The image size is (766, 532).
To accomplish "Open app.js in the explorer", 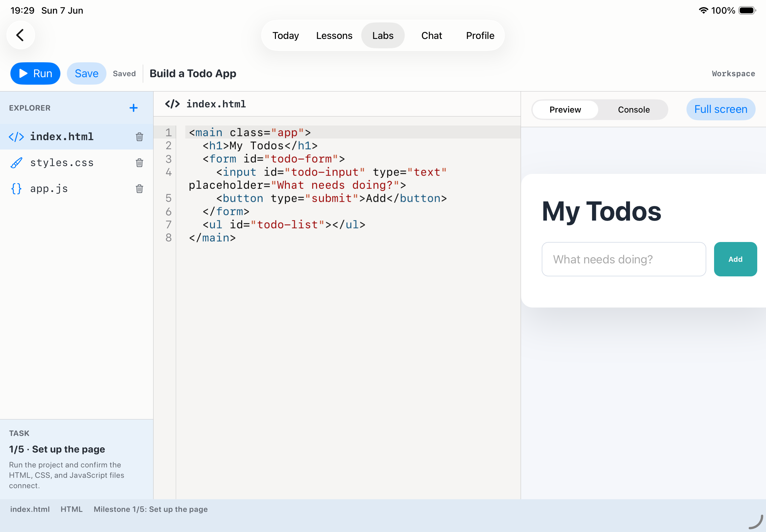I will pyautogui.click(x=76, y=189).
